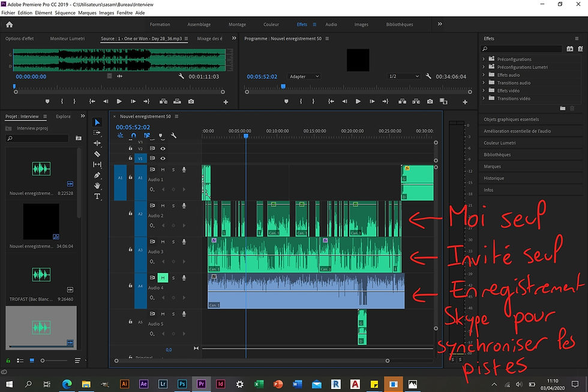Select the Pen tool
The height and width of the screenshot is (392, 588).
(97, 175)
